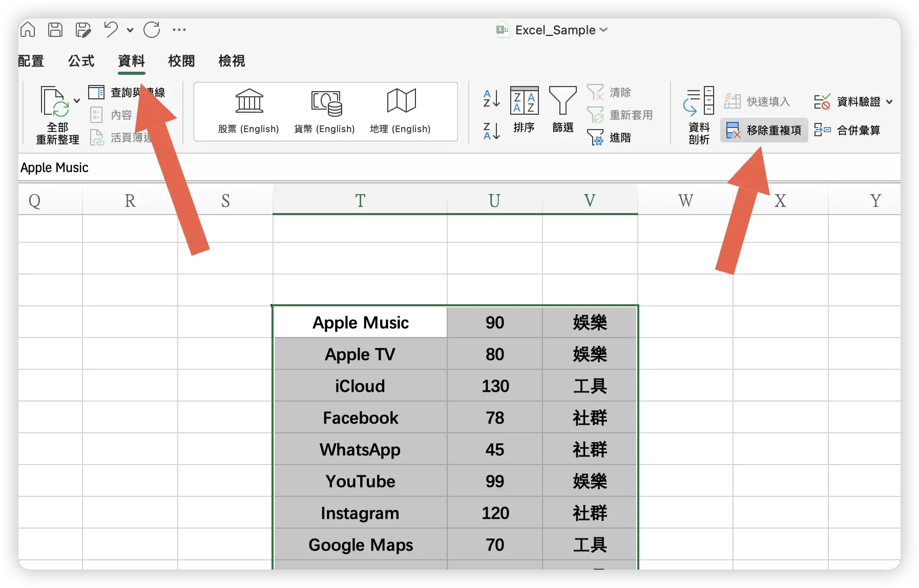The height and width of the screenshot is (588, 919).
Task: Select the WhatsApp cell
Action: click(x=360, y=449)
